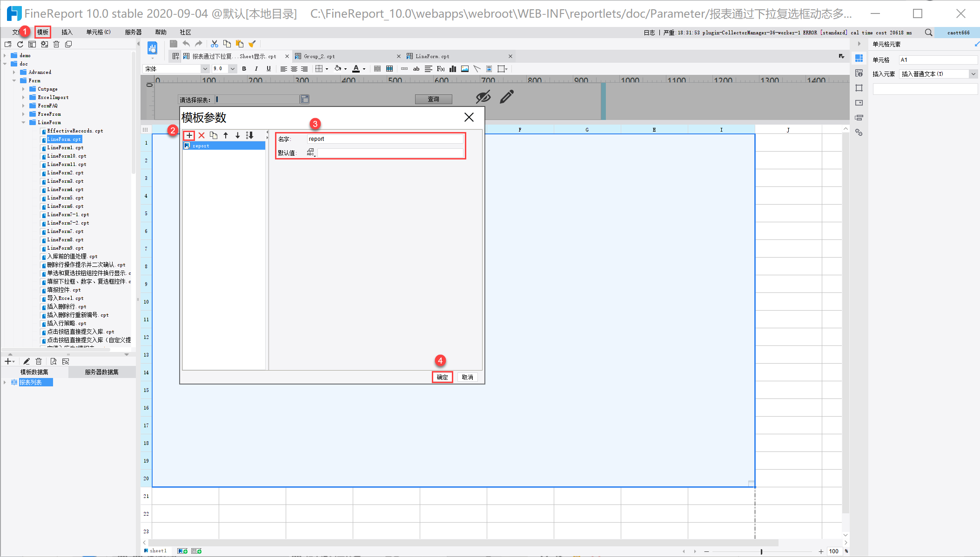
Task: Move the parameter up with the arrow
Action: 226,135
